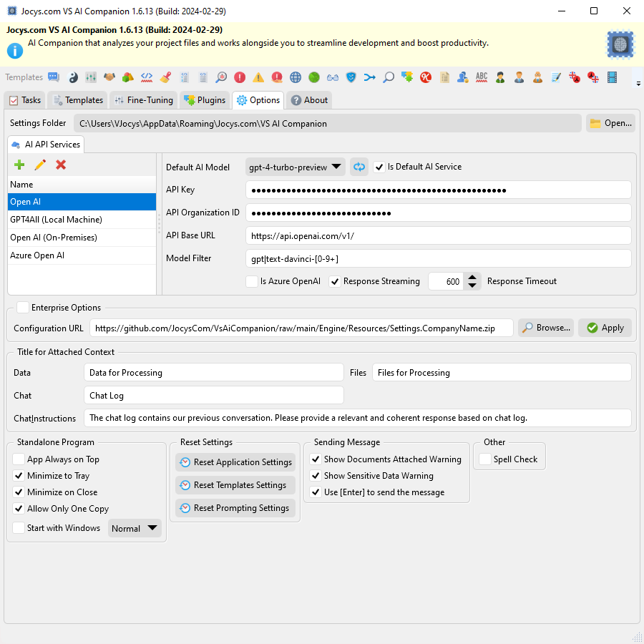Click the globe icon in the Templates toolbar

296,77
